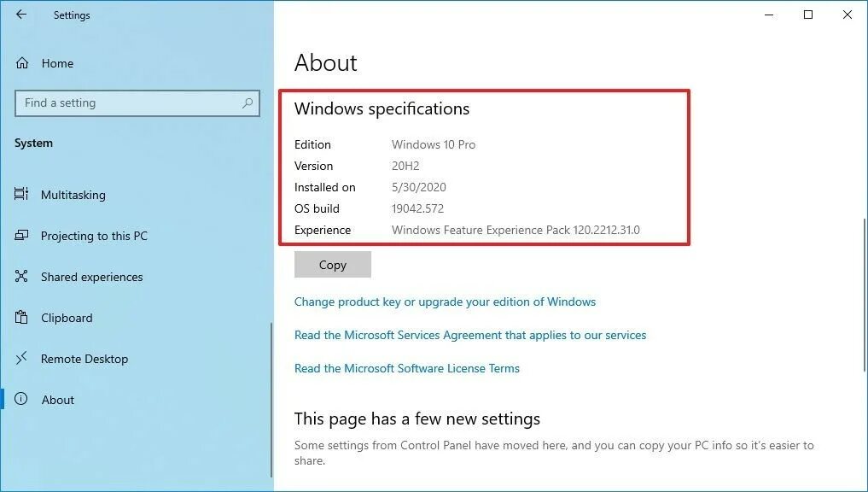Select the Remote Desktop icon
This screenshot has width=868, height=492.
(x=21, y=359)
